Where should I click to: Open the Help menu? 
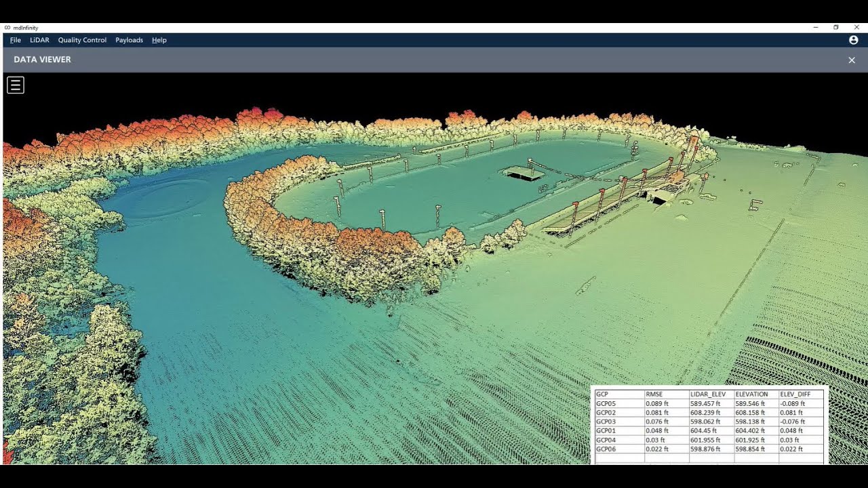tap(159, 40)
